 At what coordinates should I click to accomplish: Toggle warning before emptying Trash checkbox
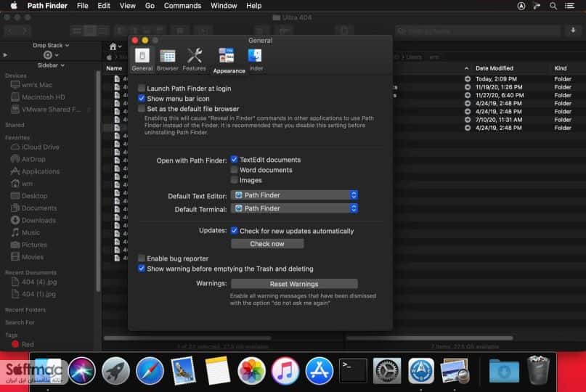click(x=142, y=269)
